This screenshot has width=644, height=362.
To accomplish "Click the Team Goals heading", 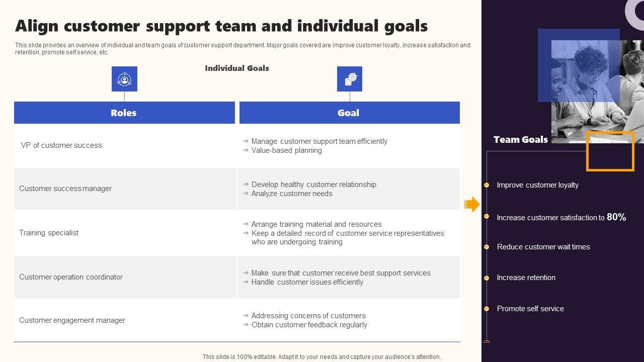I will [520, 139].
